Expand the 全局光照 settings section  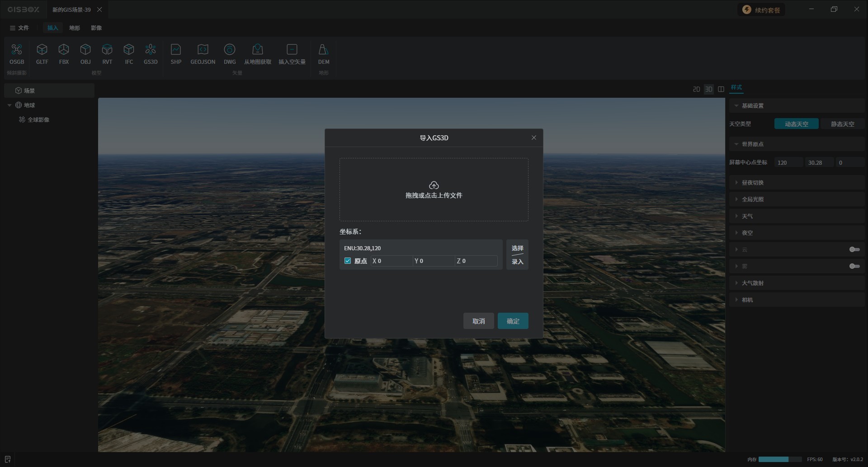(752, 199)
